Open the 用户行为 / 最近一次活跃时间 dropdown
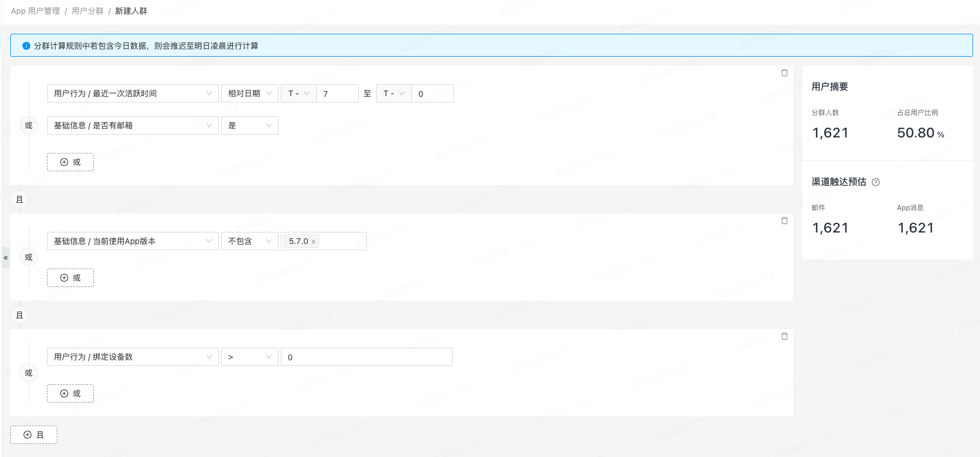 tap(133, 93)
